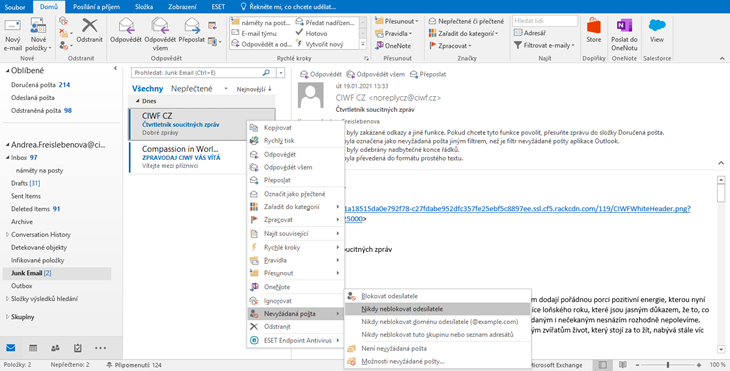Viewport: 730px width, 371px height.
Task: Open the People view icon
Action: click(x=55, y=348)
